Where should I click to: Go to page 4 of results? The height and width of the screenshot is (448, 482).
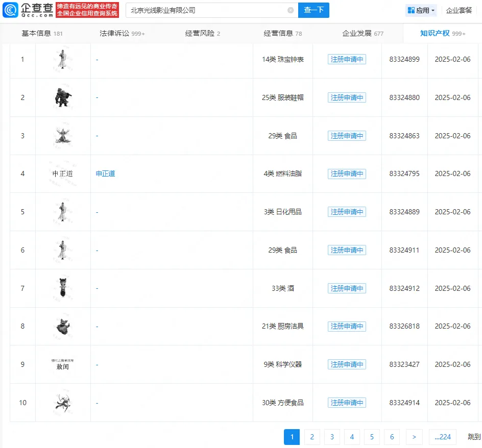click(x=352, y=437)
